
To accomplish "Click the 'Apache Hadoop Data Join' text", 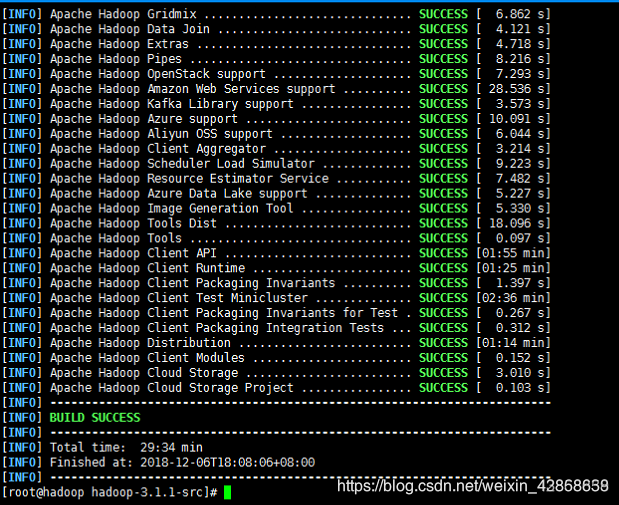I will pos(130,29).
